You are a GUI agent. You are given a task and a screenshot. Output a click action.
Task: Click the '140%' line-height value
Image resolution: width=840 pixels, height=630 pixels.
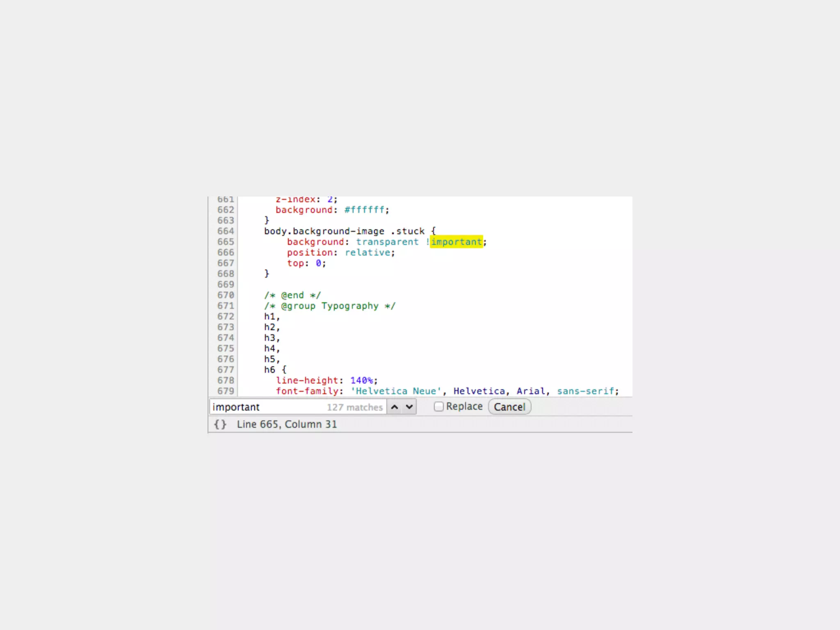click(362, 381)
